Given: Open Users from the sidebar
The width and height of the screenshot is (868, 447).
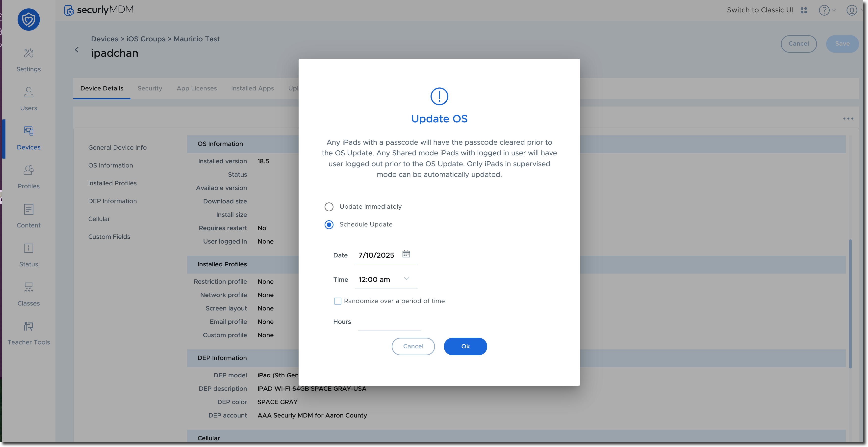Looking at the screenshot, I should click(29, 99).
